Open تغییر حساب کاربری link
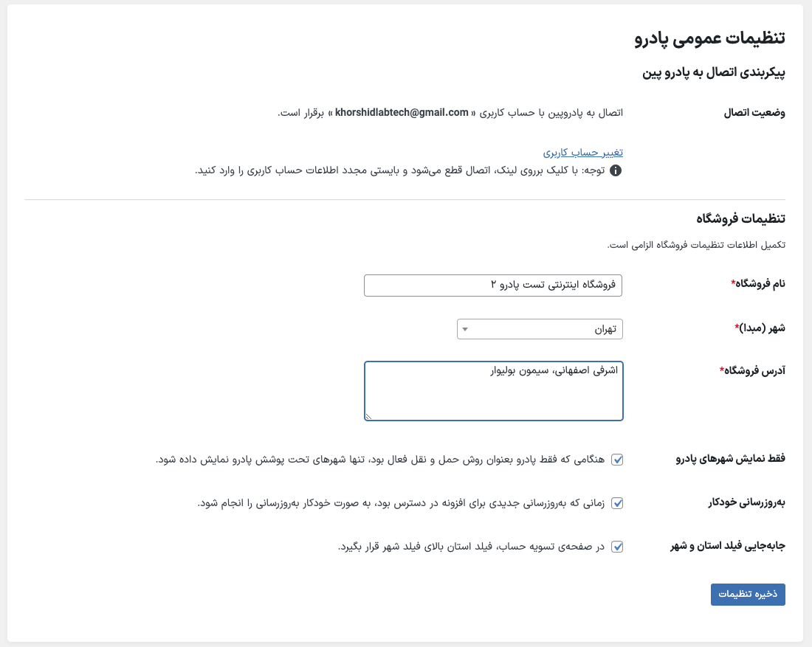This screenshot has width=812, height=647. (x=582, y=152)
